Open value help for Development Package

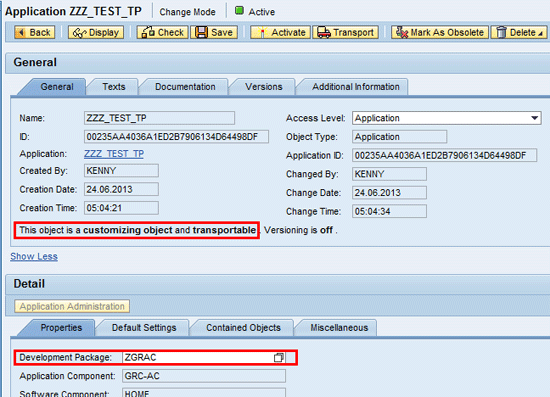click(x=279, y=357)
